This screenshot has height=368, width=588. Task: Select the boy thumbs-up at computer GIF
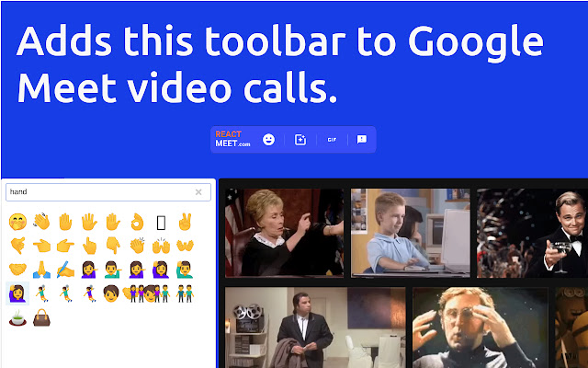tap(411, 233)
